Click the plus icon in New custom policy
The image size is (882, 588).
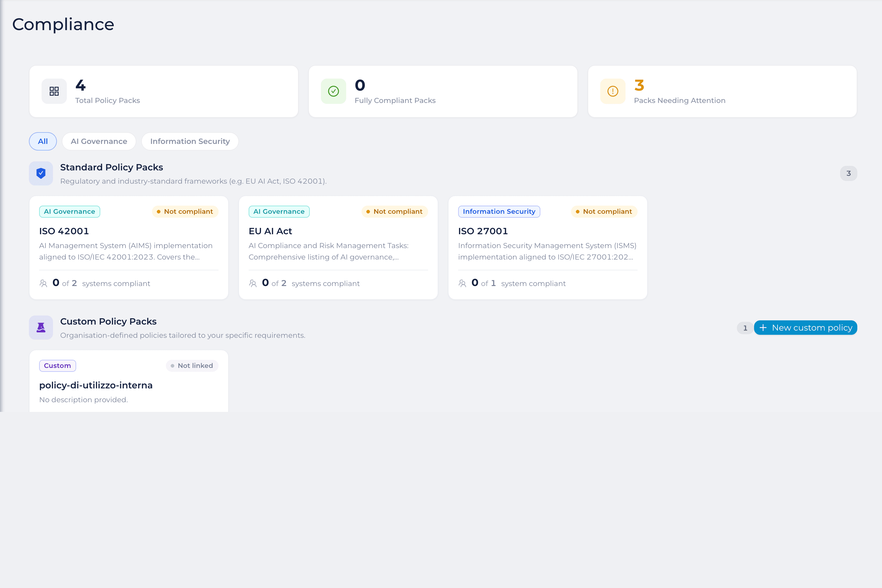763,328
